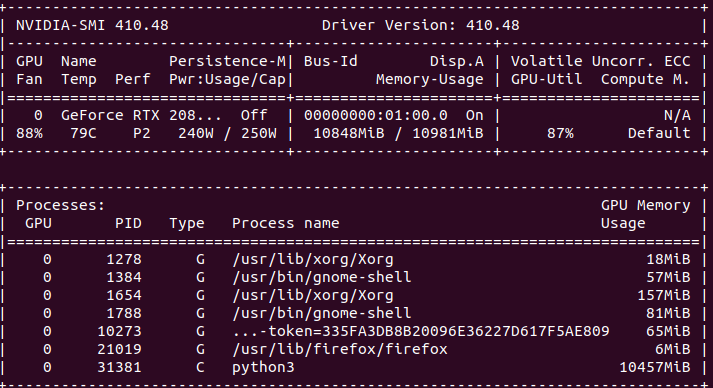Click the 18MiB memory value

668,260
